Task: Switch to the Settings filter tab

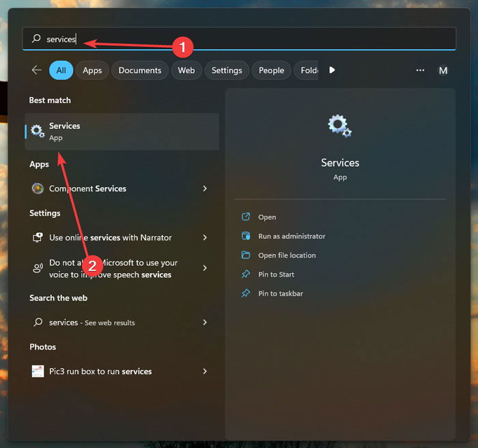Action: 227,70
